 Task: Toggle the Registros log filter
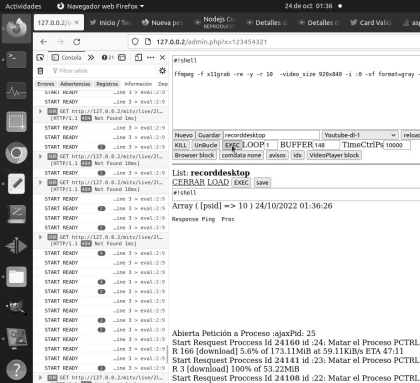pyautogui.click(x=107, y=84)
